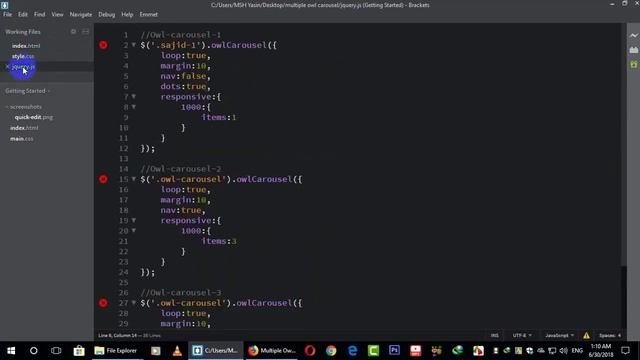640x360 pixels.
Task: Open the lint warning triangle in status bar
Action: tap(586, 336)
